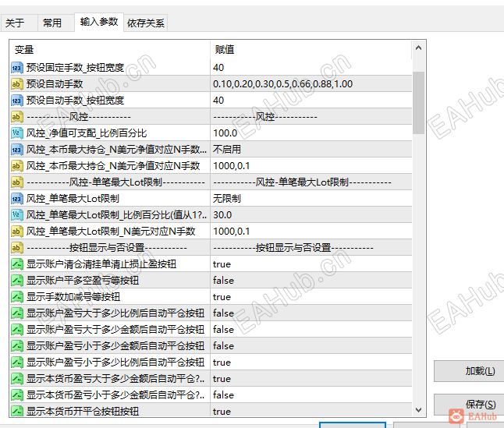
Task: Click the integer icon beside 风控_本币最大持仓 row set to 不启用
Action: point(16,150)
